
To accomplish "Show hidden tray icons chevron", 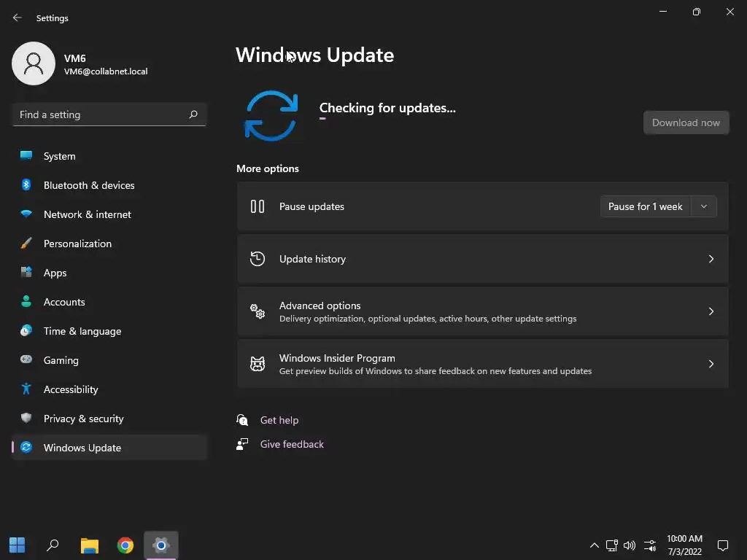I will pos(594,545).
